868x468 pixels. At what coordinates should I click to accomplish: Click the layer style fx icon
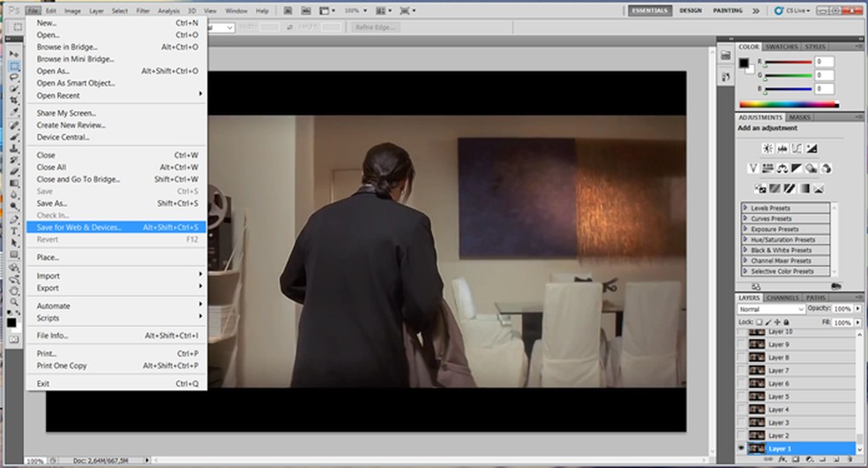(x=782, y=460)
